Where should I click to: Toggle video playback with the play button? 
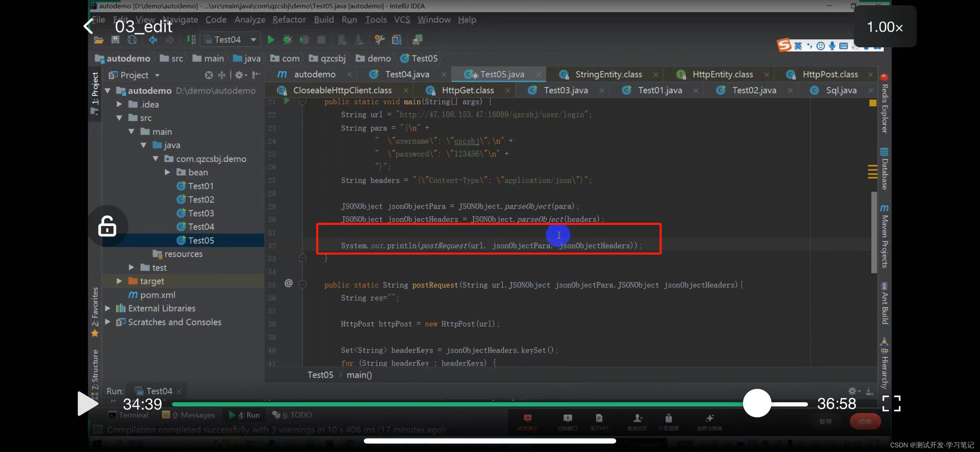coord(88,403)
